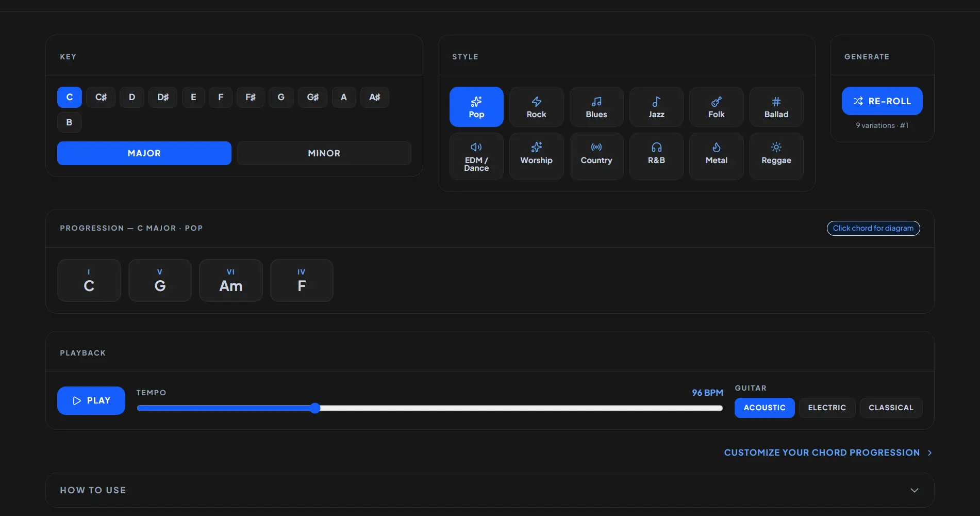980x516 pixels.
Task: Select the Reggae style sun icon
Action: coord(776,147)
